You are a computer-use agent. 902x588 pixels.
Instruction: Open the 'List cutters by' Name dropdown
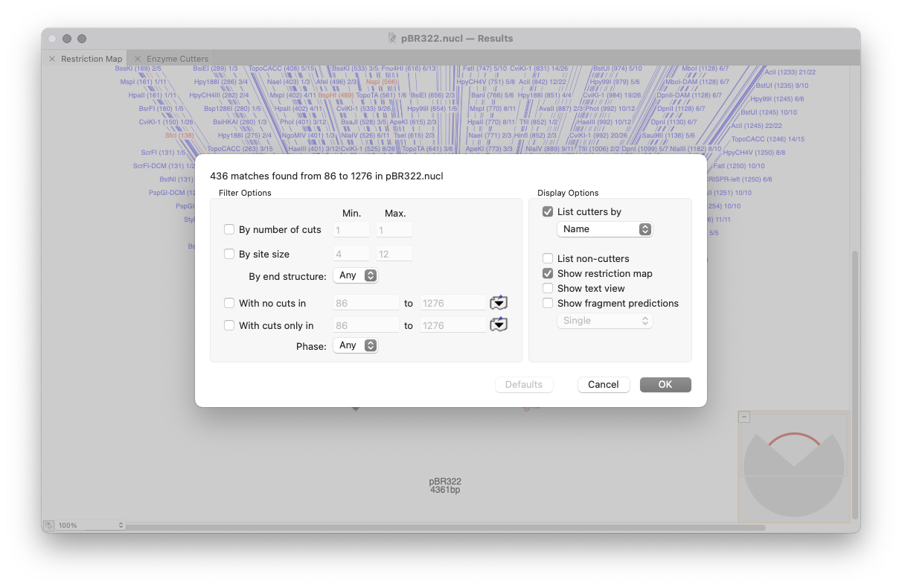[x=604, y=229]
